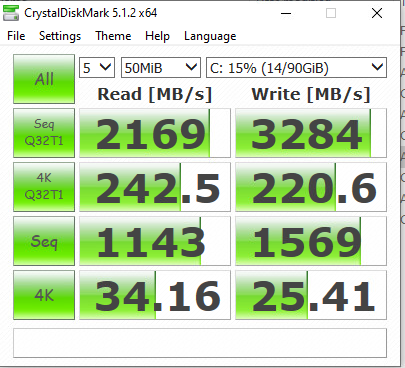The width and height of the screenshot is (405, 368).
Task: Expand the test count dropdown showing 5
Action: pos(97,68)
